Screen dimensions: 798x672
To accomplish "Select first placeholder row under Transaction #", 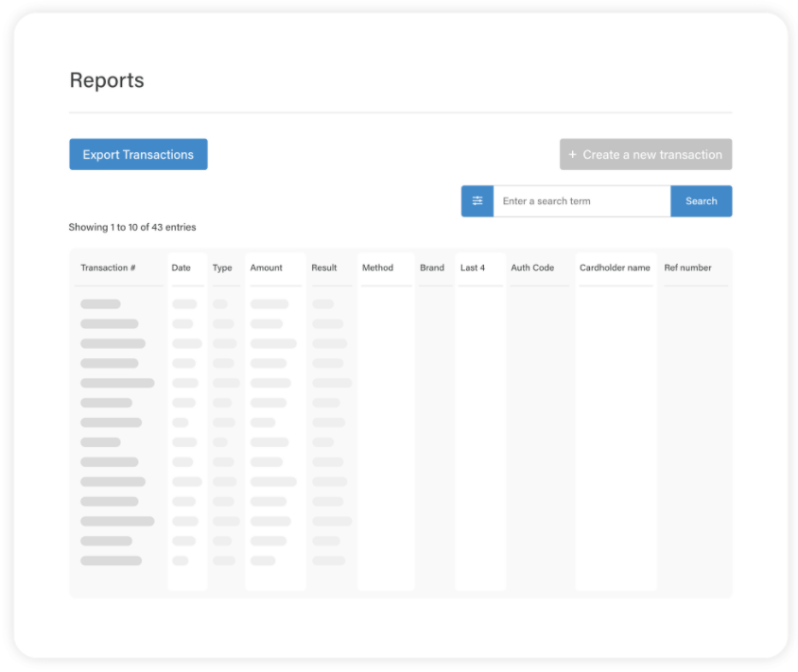I will pyautogui.click(x=100, y=304).
